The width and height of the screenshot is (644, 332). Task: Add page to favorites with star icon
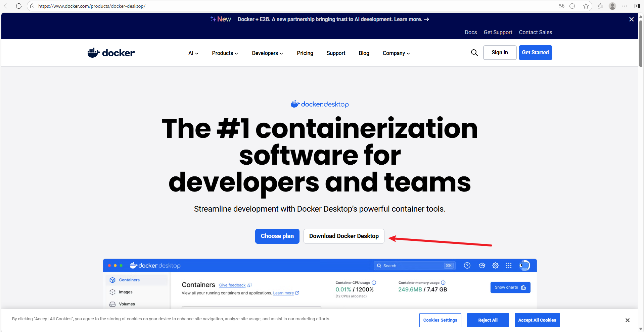586,6
